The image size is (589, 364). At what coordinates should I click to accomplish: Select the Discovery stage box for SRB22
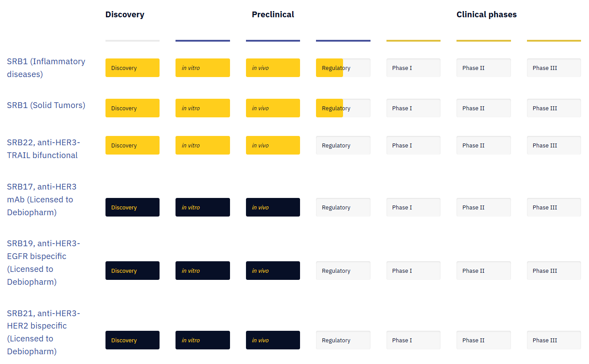pos(132,145)
